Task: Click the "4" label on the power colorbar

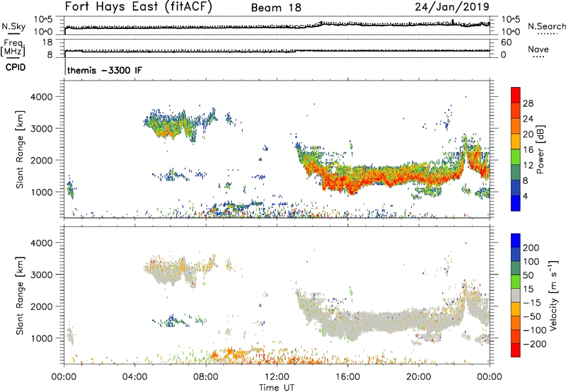Action: click(x=525, y=196)
